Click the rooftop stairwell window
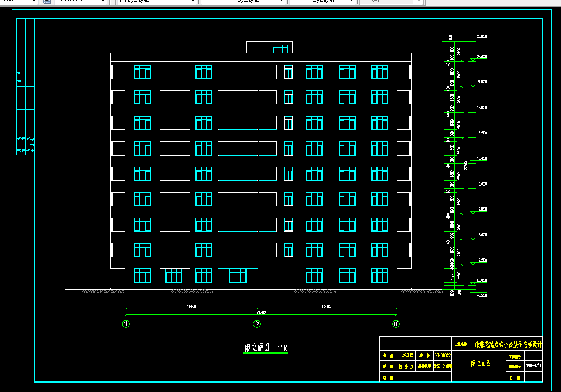The image size is (561, 392). 280,49
